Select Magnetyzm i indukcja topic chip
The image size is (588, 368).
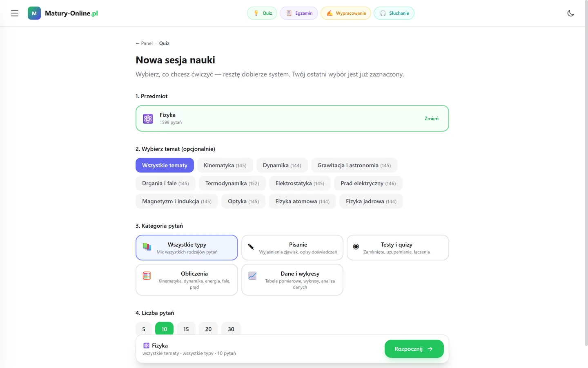coord(177,201)
